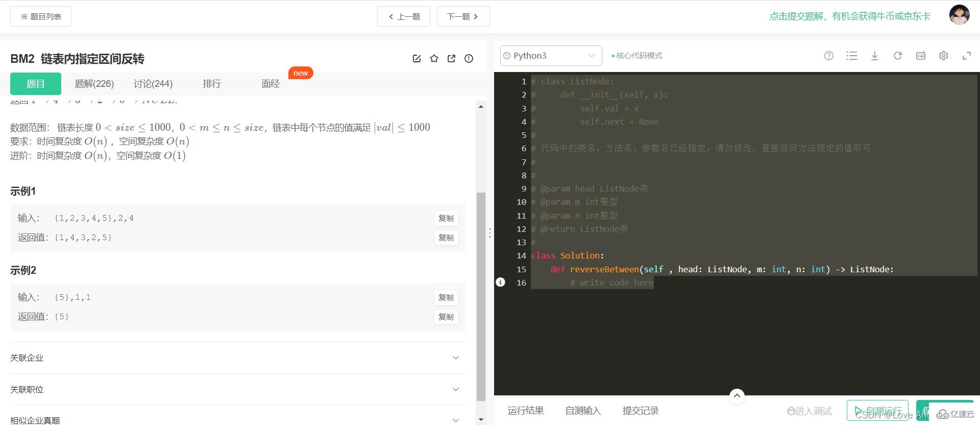Click line 14 class Solution
980x425 pixels.
click(x=567, y=255)
